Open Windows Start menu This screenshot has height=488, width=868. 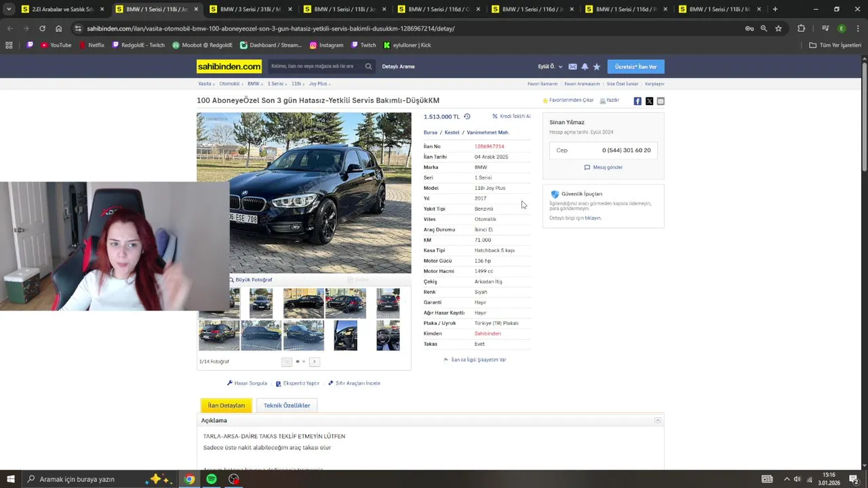click(11, 479)
